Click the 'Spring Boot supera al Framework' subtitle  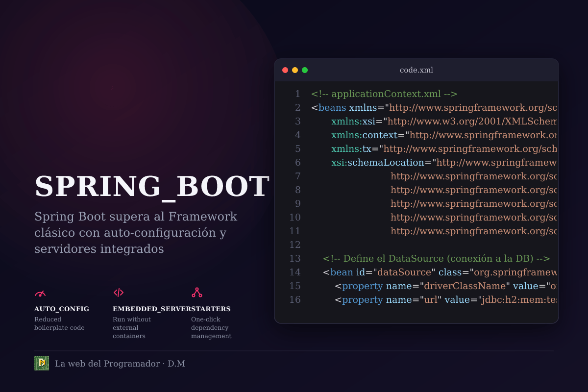point(136,233)
